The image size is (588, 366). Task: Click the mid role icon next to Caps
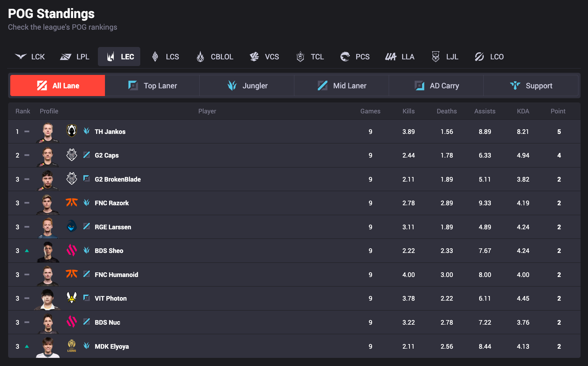tap(87, 155)
